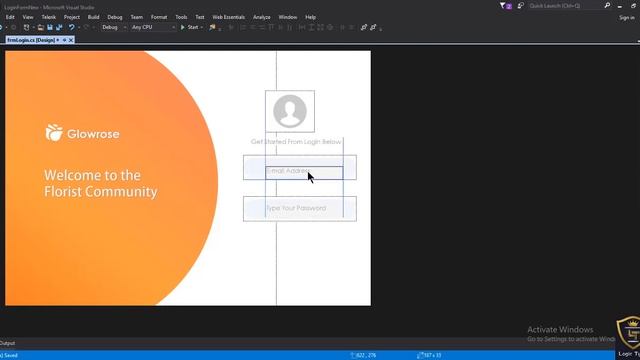Click the control size readout in status bar
The height and width of the screenshot is (360, 640).
pos(429,355)
